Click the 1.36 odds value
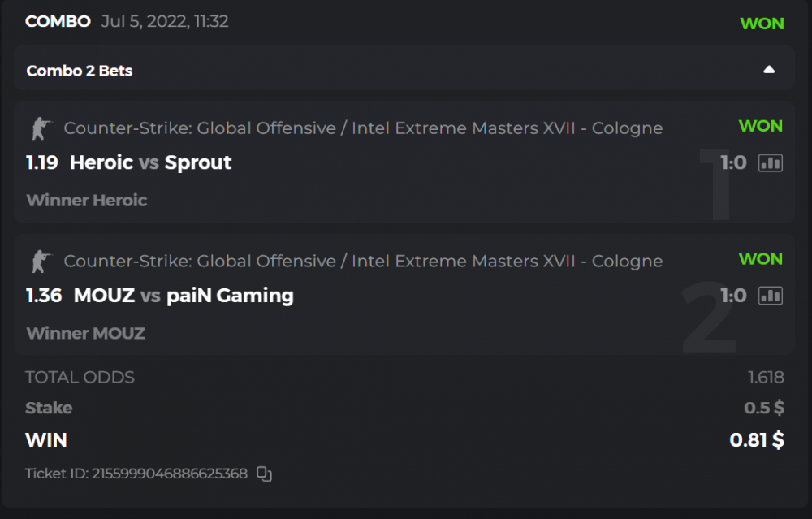The height and width of the screenshot is (519, 812). [x=44, y=296]
